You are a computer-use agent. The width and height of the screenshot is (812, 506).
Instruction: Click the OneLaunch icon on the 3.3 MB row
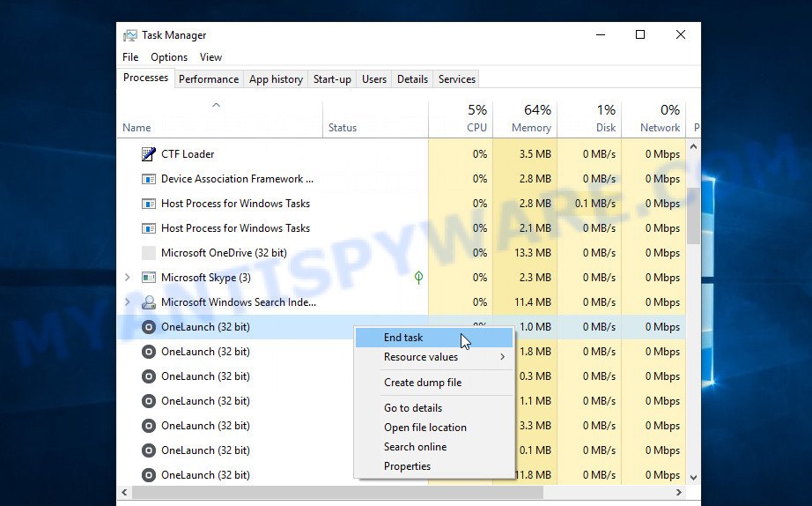click(x=149, y=426)
